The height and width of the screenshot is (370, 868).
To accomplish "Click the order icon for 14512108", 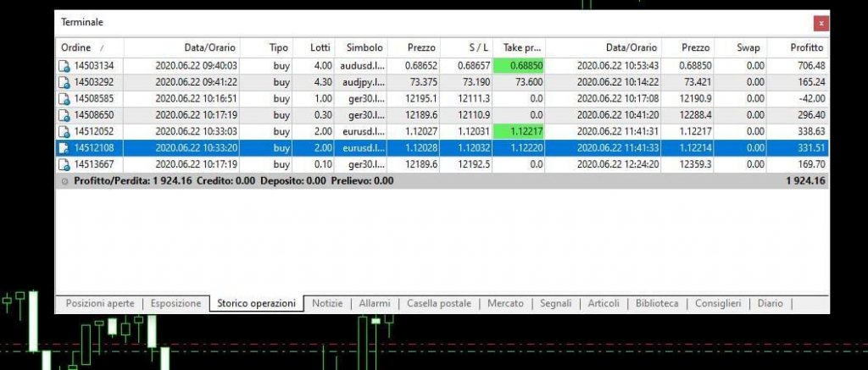I will [x=64, y=148].
